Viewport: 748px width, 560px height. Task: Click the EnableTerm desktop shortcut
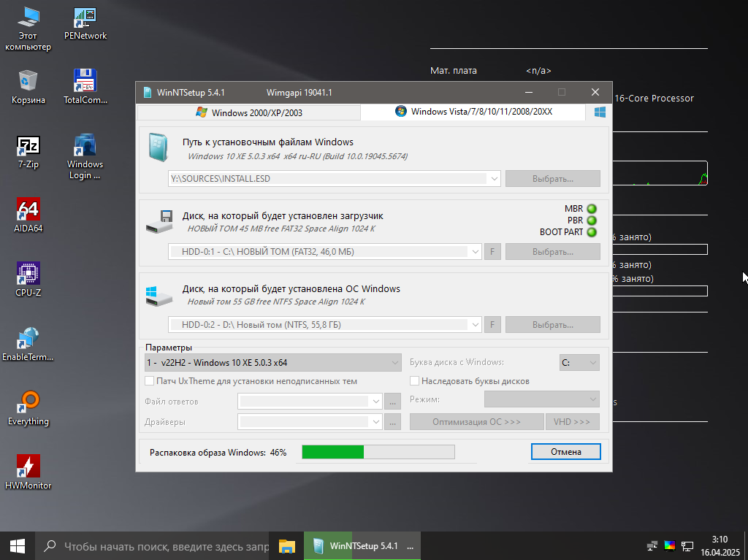(28, 344)
